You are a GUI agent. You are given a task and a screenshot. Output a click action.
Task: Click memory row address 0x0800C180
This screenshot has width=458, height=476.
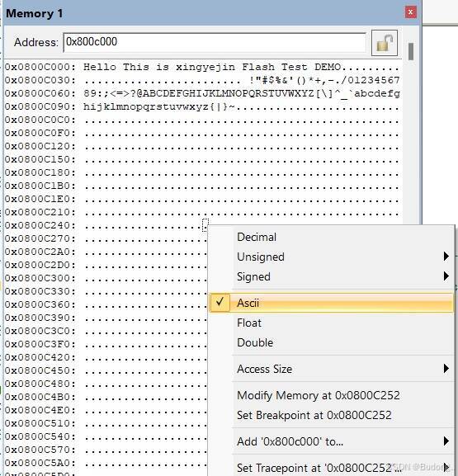coord(40,172)
